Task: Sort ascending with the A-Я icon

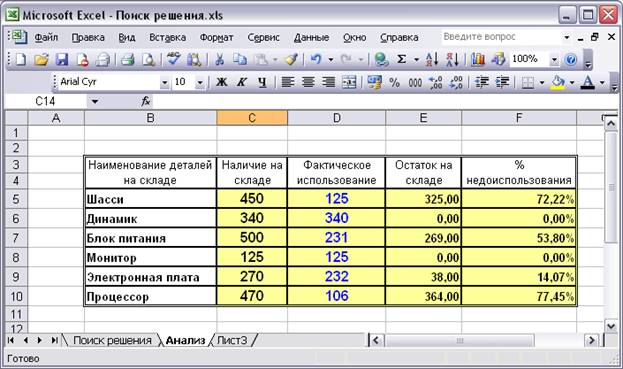Action: coord(432,60)
